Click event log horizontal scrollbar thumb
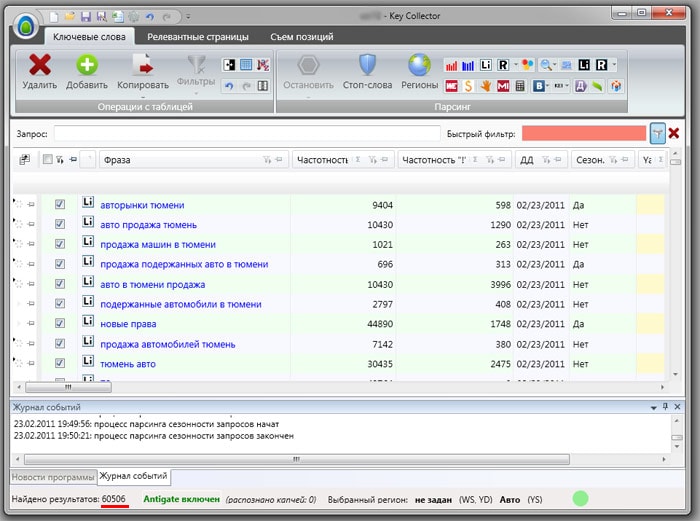The image size is (700, 521). pos(297,459)
